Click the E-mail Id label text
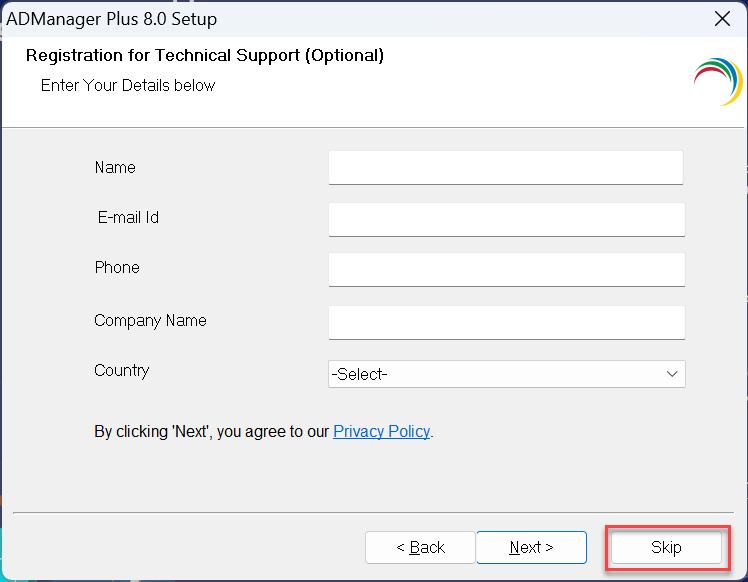 128,218
